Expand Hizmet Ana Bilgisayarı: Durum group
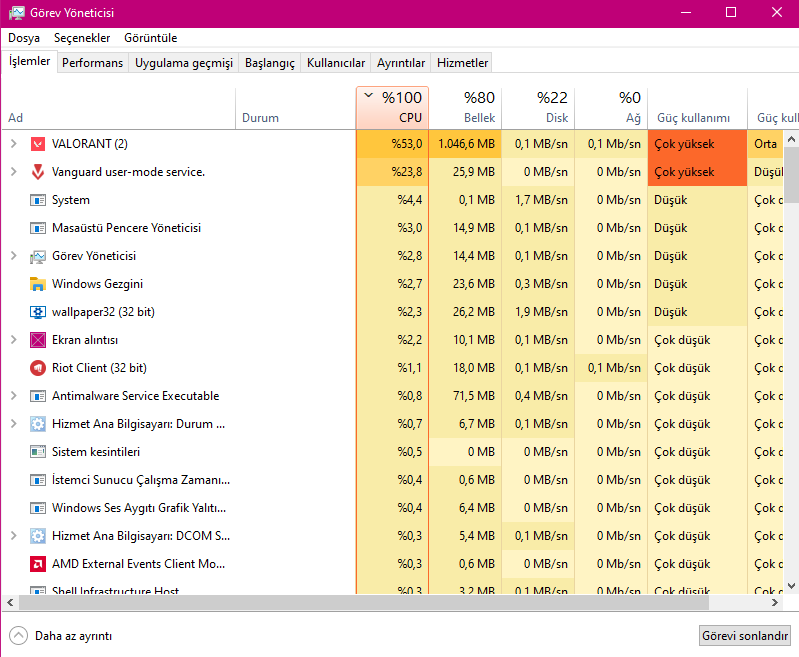This screenshot has width=799, height=657. (x=14, y=424)
